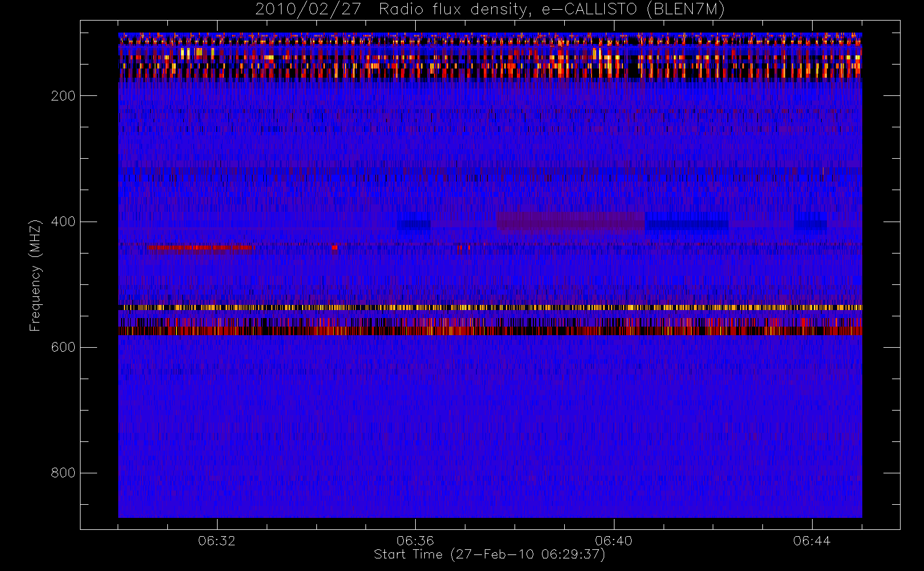
Task: Click the long red emission streak near 440 MHz
Action: 201,248
